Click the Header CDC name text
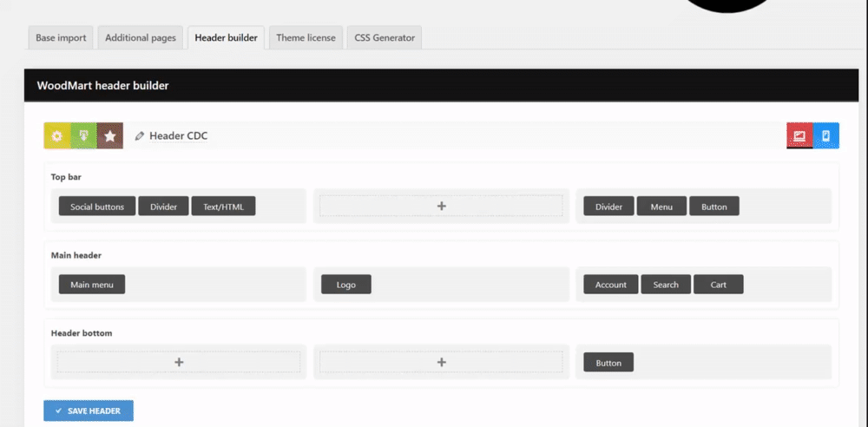 tap(178, 135)
